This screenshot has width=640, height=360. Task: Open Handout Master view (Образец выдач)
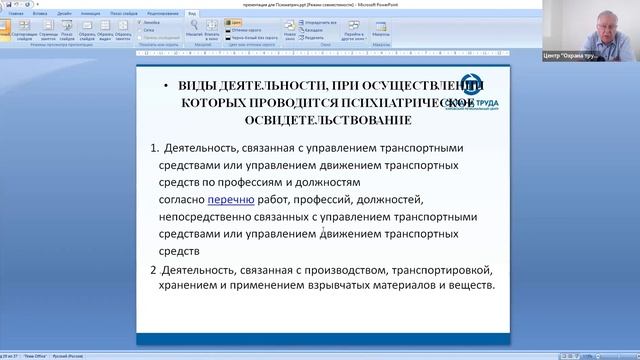pos(105,30)
